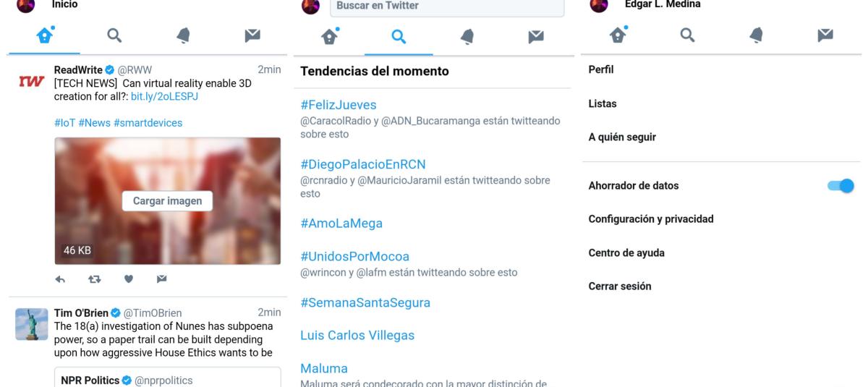Open Configuración y privacidad
Image resolution: width=868 pixels, height=387 pixels.
pos(651,219)
